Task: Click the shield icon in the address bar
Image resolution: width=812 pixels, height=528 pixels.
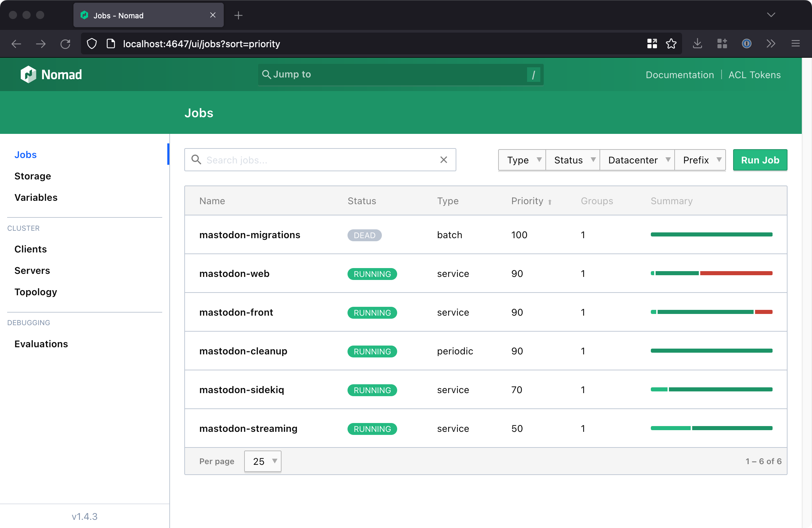Action: point(91,43)
